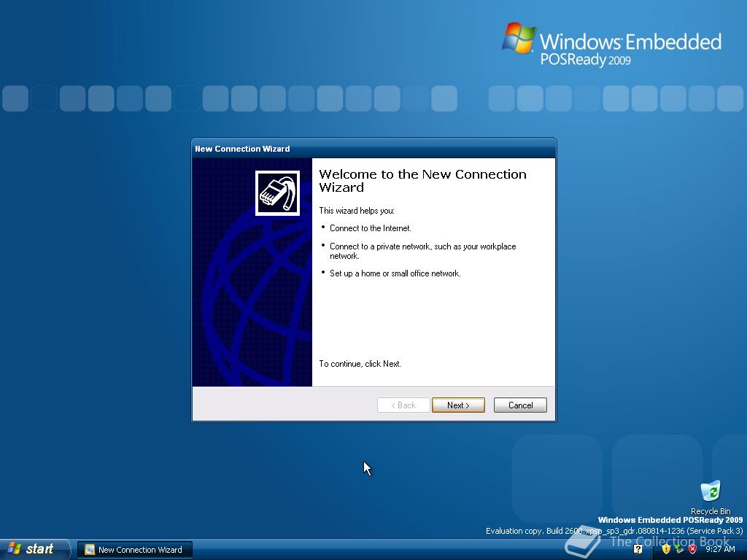Viewport: 747px width, 560px height.
Task: Select New Connection Wizard taskbar button
Action: pyautogui.click(x=135, y=550)
